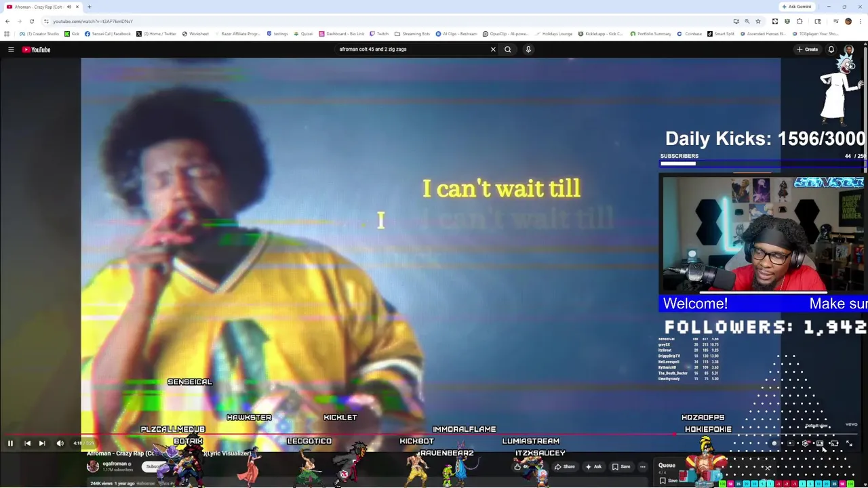Open the Creator Studio bookmark
The height and width of the screenshot is (488, 868).
click(39, 34)
